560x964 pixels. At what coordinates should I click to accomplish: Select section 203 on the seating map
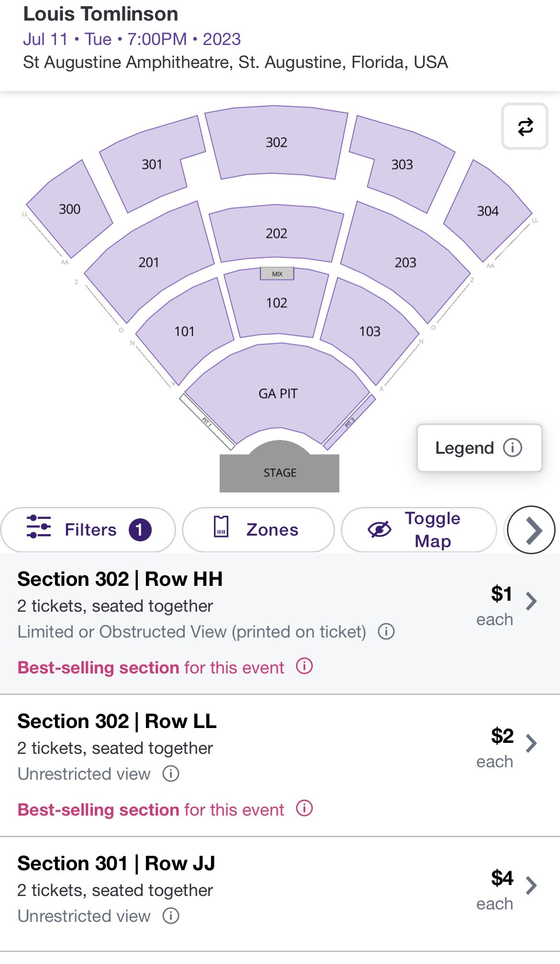[405, 262]
